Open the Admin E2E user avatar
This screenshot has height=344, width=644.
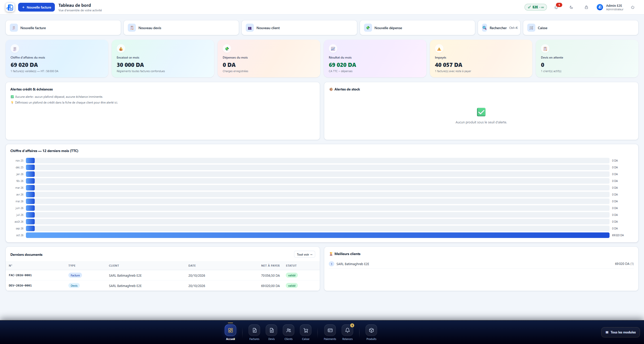tap(600, 7)
